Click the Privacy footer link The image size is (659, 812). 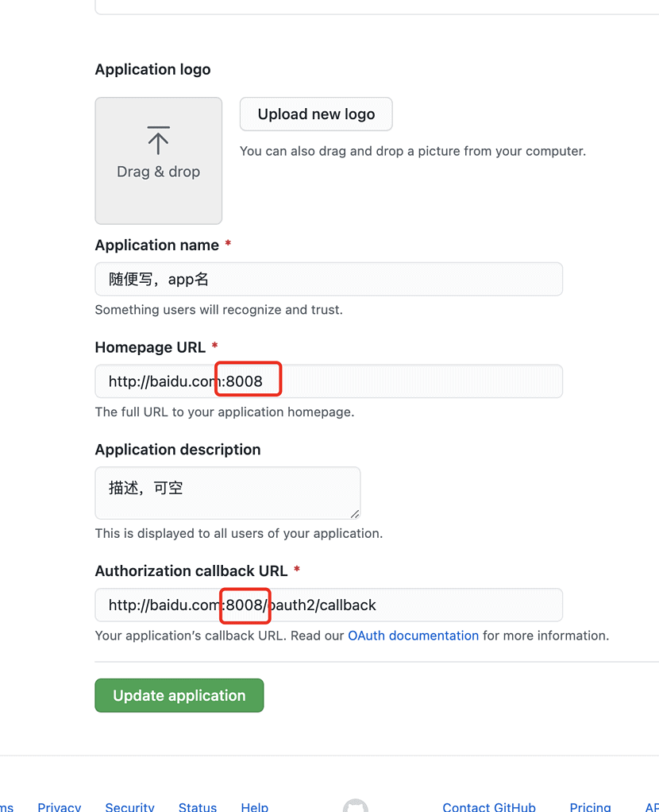[x=59, y=806]
